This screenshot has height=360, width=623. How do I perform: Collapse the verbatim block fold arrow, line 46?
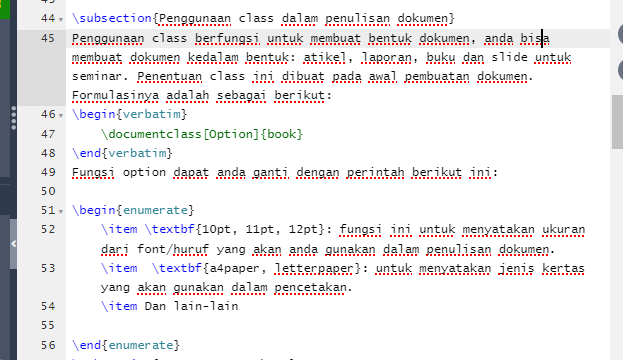61,115
